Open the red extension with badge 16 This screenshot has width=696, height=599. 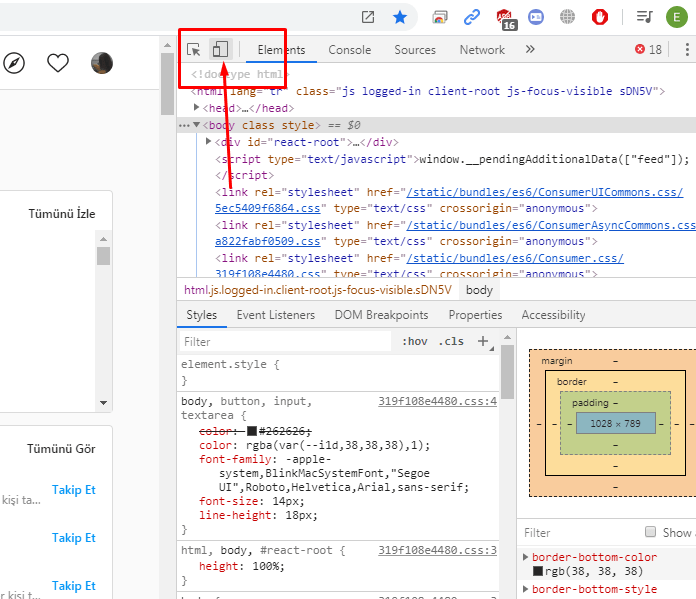pos(506,19)
